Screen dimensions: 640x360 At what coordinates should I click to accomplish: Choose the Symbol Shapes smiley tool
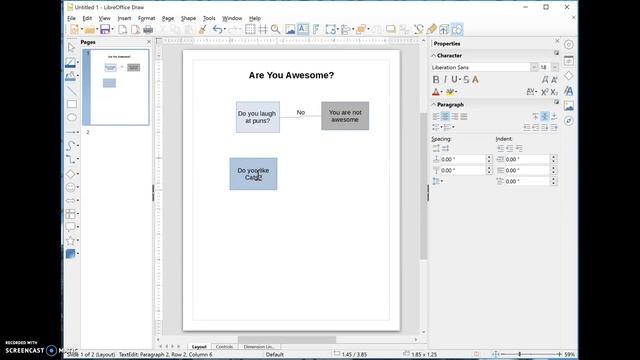[70, 187]
